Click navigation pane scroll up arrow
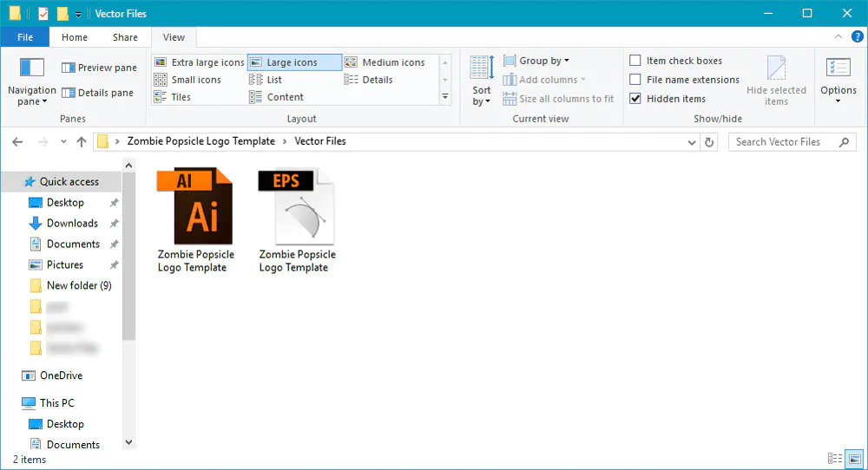The image size is (868, 470). [x=128, y=166]
